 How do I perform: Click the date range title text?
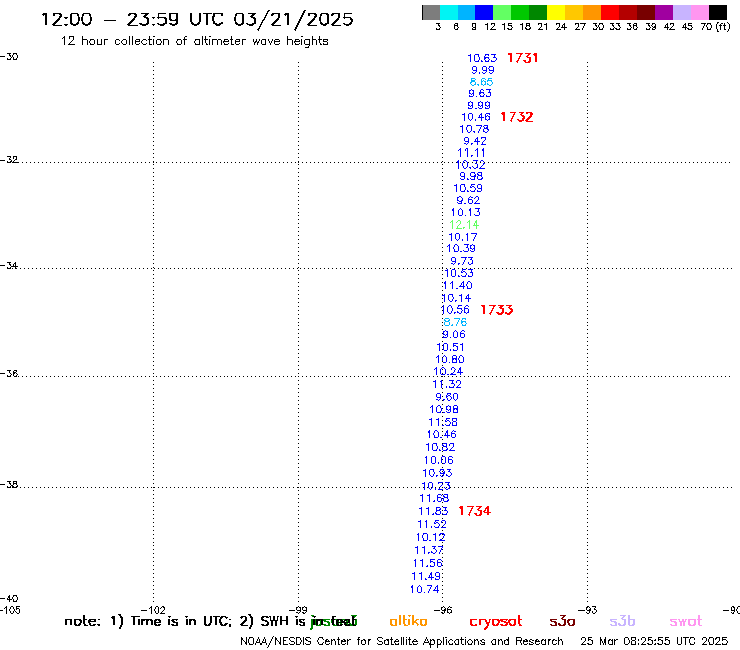click(x=197, y=19)
